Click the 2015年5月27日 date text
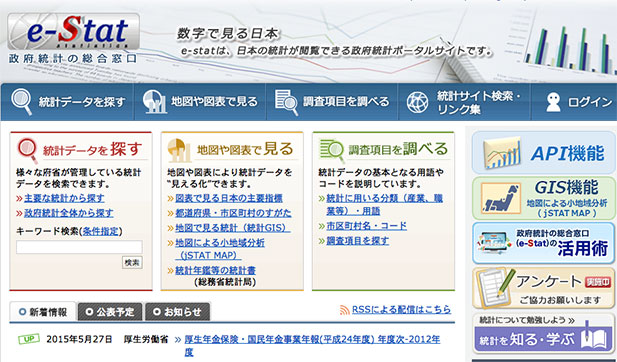The height and width of the screenshot is (362, 617). (x=79, y=339)
